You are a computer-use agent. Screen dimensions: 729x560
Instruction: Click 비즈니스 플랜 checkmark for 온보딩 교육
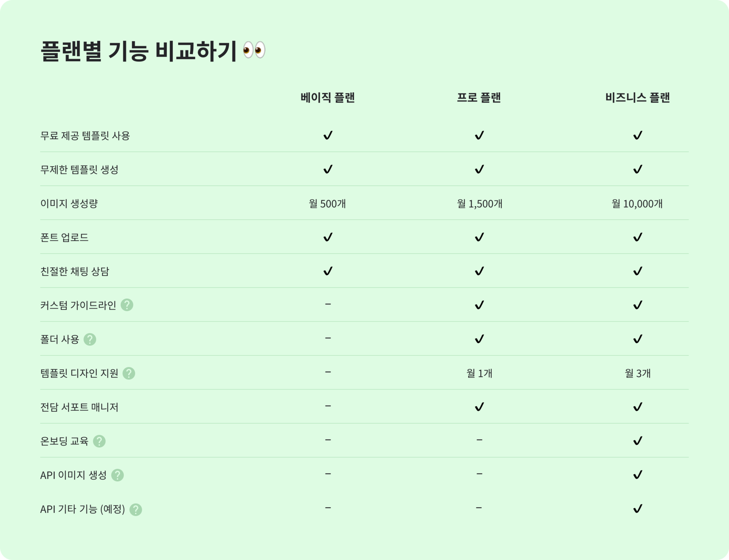coord(638,441)
